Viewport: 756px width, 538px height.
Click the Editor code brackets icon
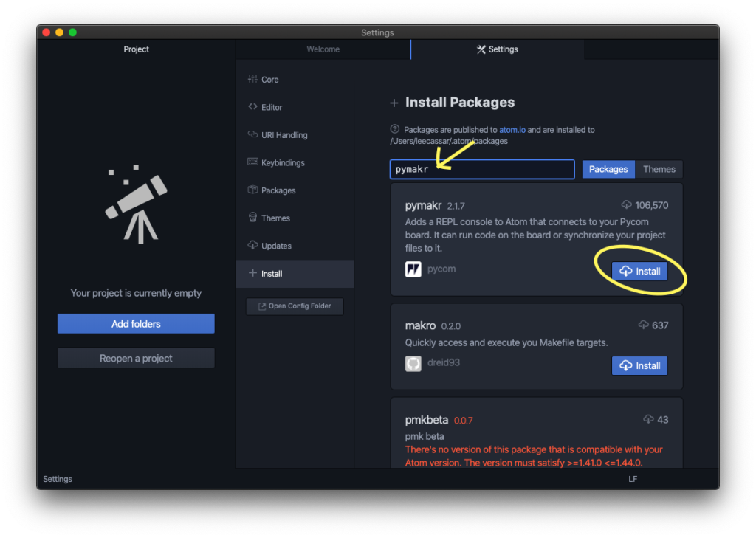[x=252, y=106]
